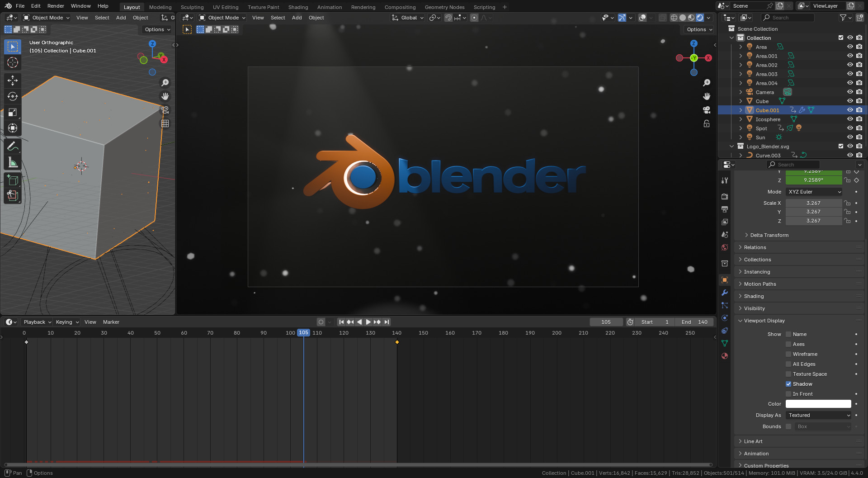868x478 pixels.
Task: Expand the Icosphere outliner item
Action: pyautogui.click(x=741, y=119)
